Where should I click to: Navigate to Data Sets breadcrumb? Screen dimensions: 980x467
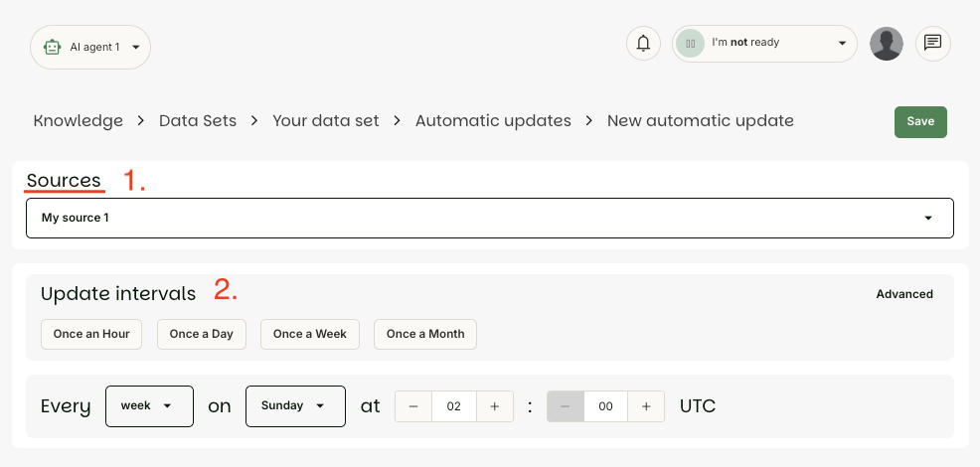[198, 121]
